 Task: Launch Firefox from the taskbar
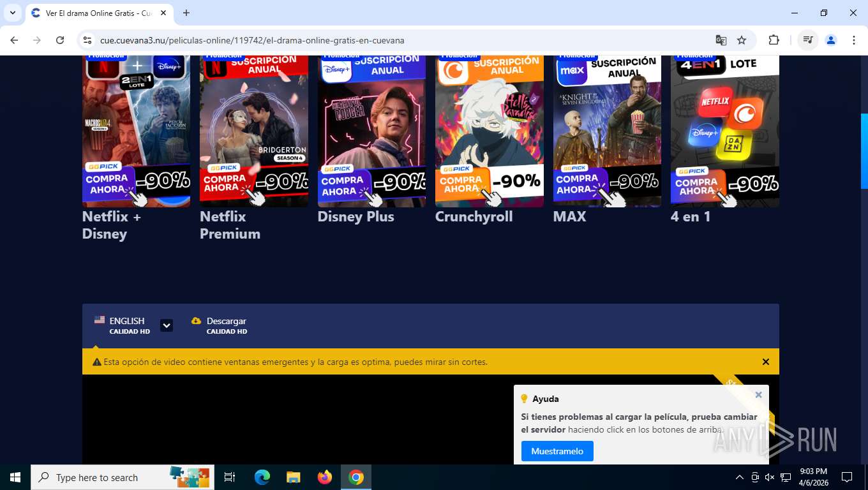pos(325,477)
